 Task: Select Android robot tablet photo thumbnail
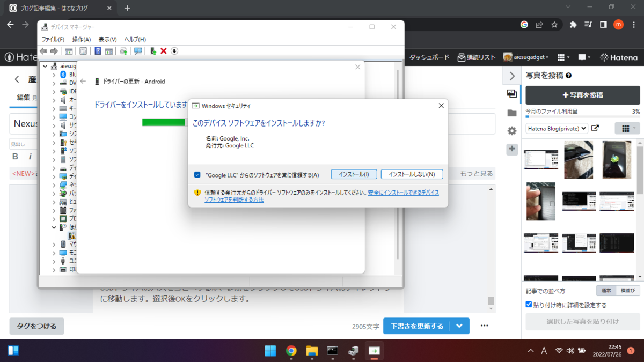[617, 159]
